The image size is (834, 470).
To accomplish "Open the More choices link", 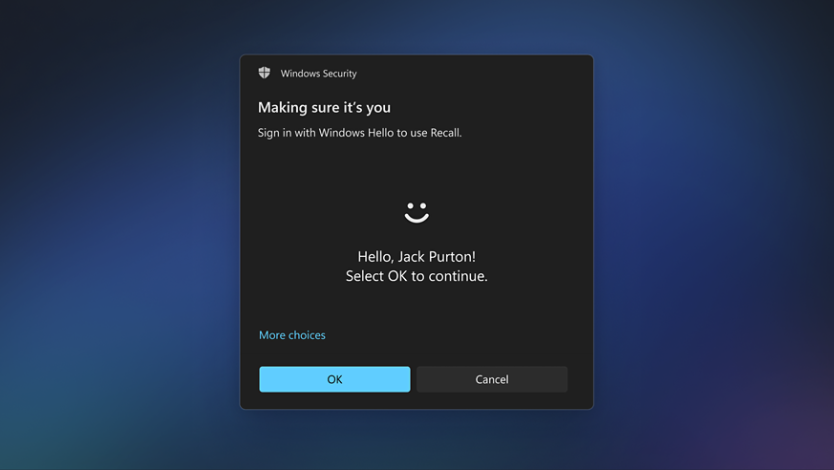I will pyautogui.click(x=292, y=335).
